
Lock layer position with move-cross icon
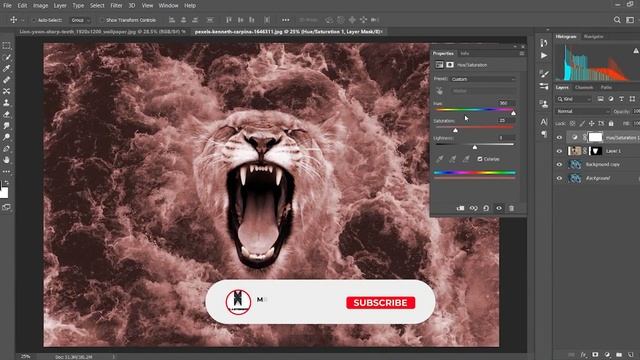[x=591, y=123]
